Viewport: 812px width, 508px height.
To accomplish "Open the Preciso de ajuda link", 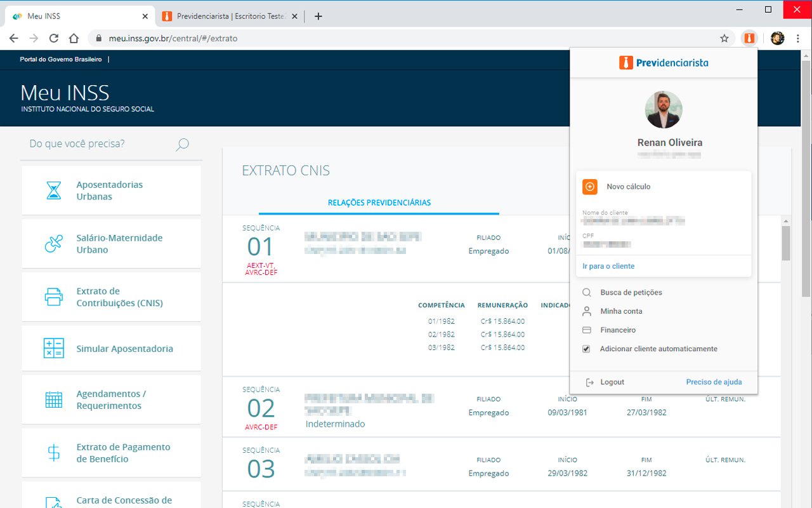I will [714, 382].
